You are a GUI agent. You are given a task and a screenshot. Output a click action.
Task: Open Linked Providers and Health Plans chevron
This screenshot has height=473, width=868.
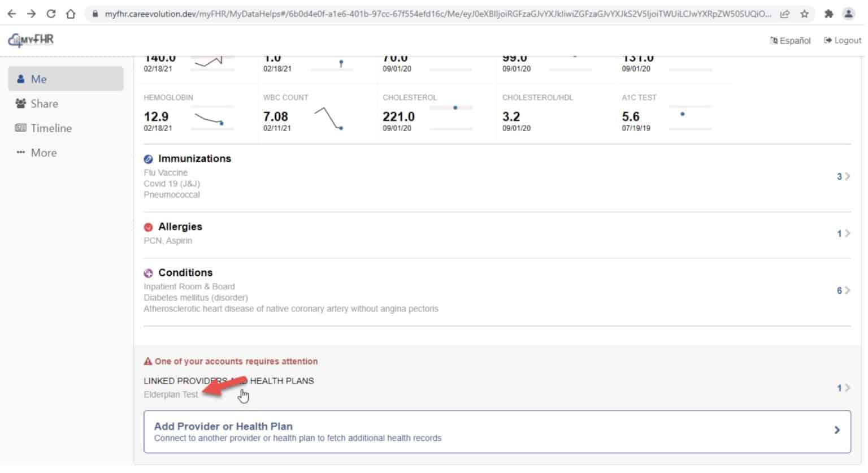(847, 389)
